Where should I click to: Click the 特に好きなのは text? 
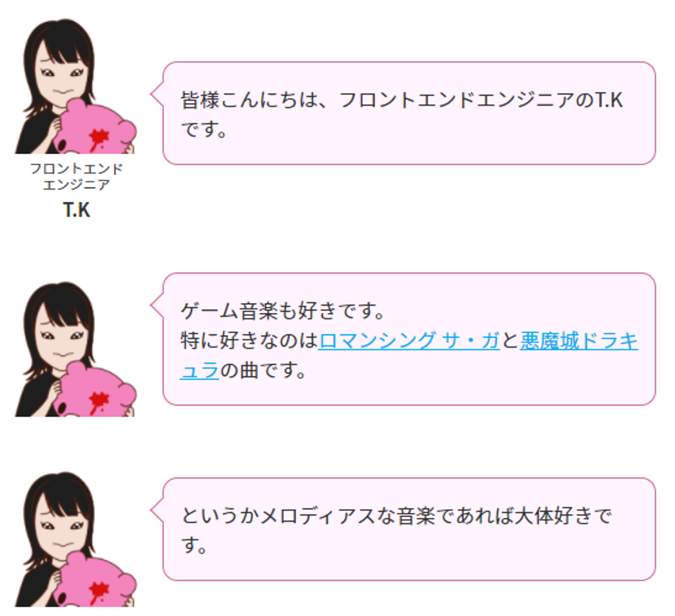[x=249, y=340]
